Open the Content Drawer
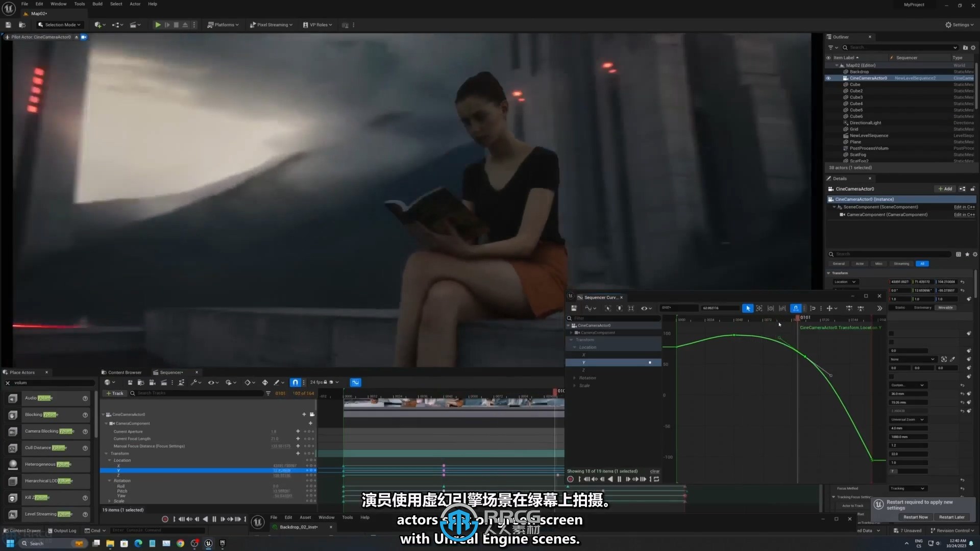 [x=22, y=531]
